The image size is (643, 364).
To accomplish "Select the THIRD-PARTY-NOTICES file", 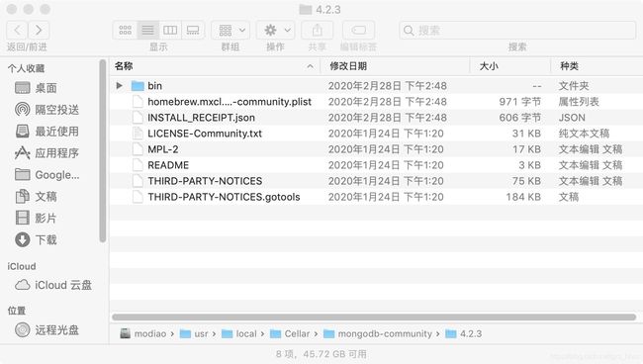I will tap(377, 181).
